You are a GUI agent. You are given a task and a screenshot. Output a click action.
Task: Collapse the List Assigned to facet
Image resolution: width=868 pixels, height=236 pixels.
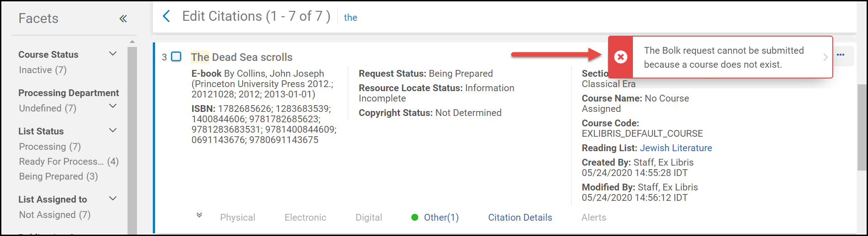click(x=113, y=199)
